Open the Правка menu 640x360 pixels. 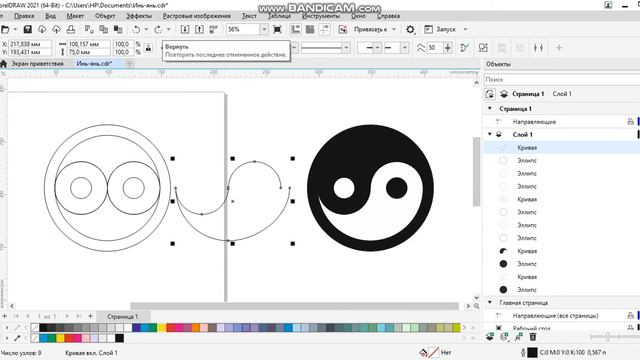coord(24,16)
